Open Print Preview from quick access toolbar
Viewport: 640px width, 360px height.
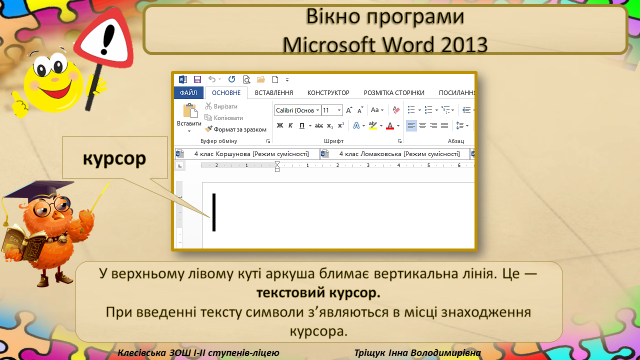pos(246,80)
